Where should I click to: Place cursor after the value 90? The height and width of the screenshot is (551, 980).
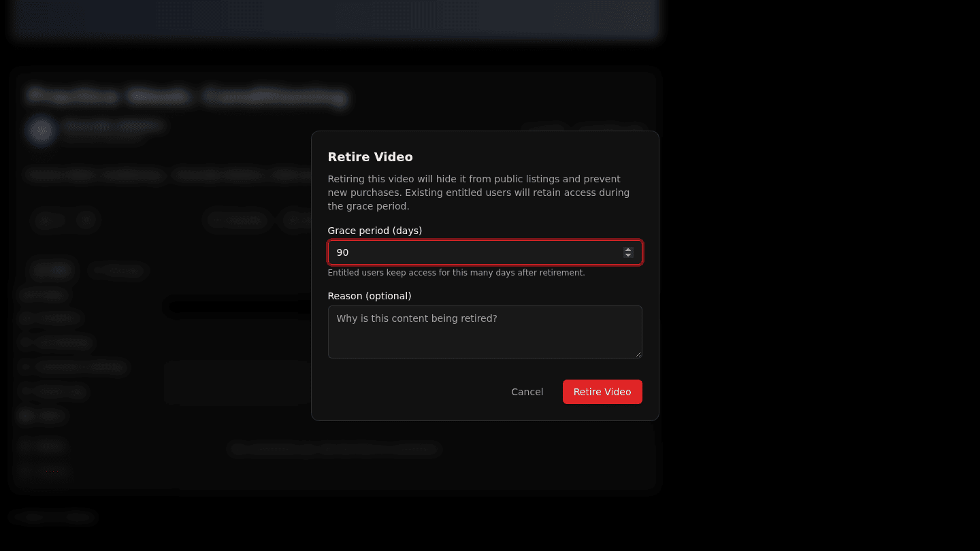(x=350, y=252)
